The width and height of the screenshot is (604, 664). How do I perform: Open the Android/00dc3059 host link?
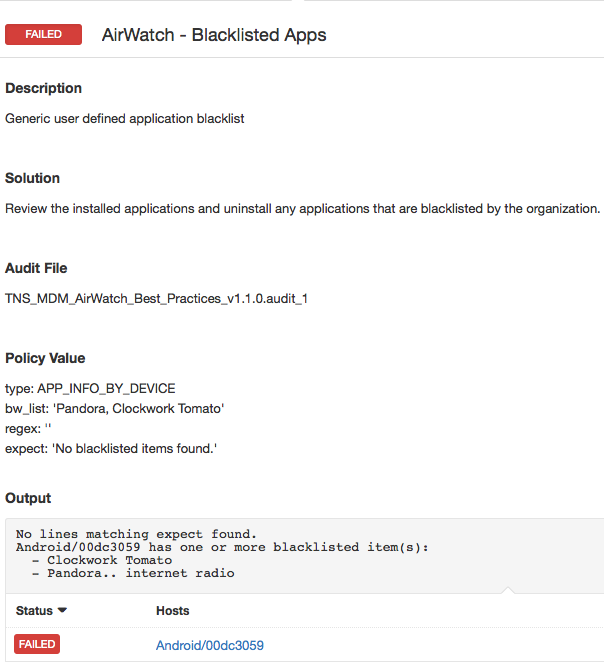click(210, 645)
